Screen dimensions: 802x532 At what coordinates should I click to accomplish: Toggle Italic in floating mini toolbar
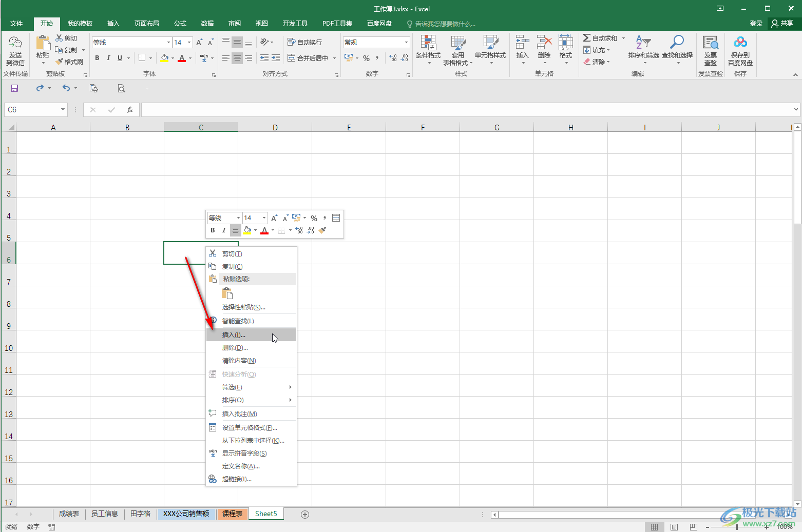click(x=224, y=230)
